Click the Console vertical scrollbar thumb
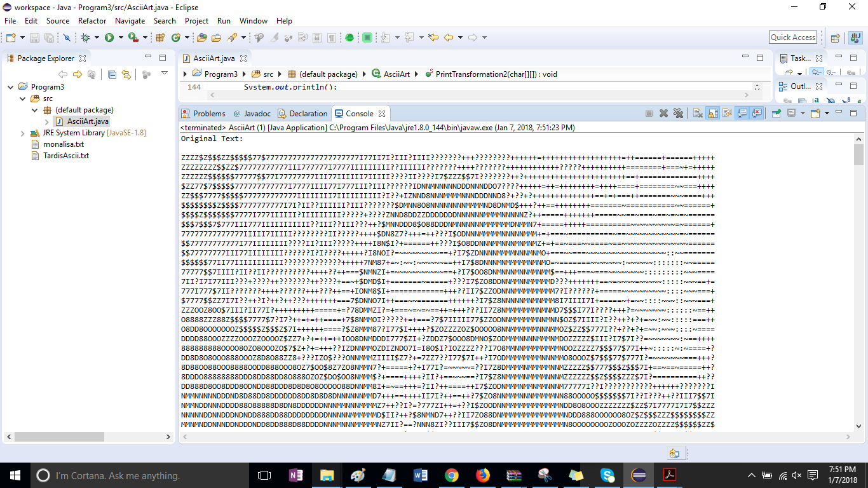The width and height of the screenshot is (868, 488). pyautogui.click(x=858, y=154)
